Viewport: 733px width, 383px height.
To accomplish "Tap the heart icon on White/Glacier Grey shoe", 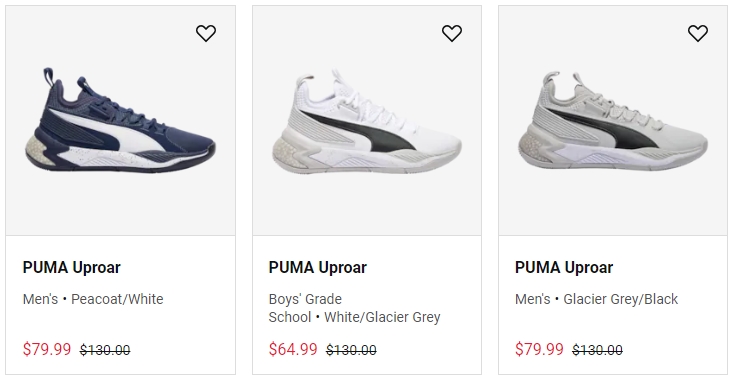I will (452, 33).
